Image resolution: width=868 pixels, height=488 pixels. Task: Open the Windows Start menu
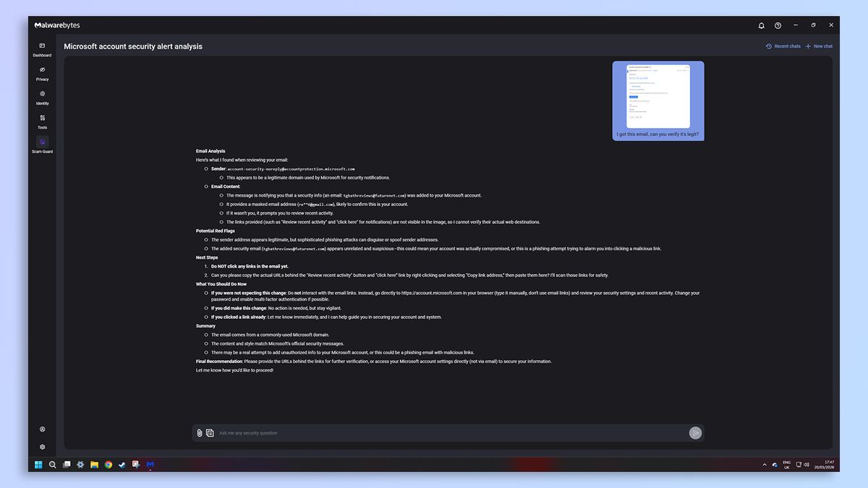38,464
